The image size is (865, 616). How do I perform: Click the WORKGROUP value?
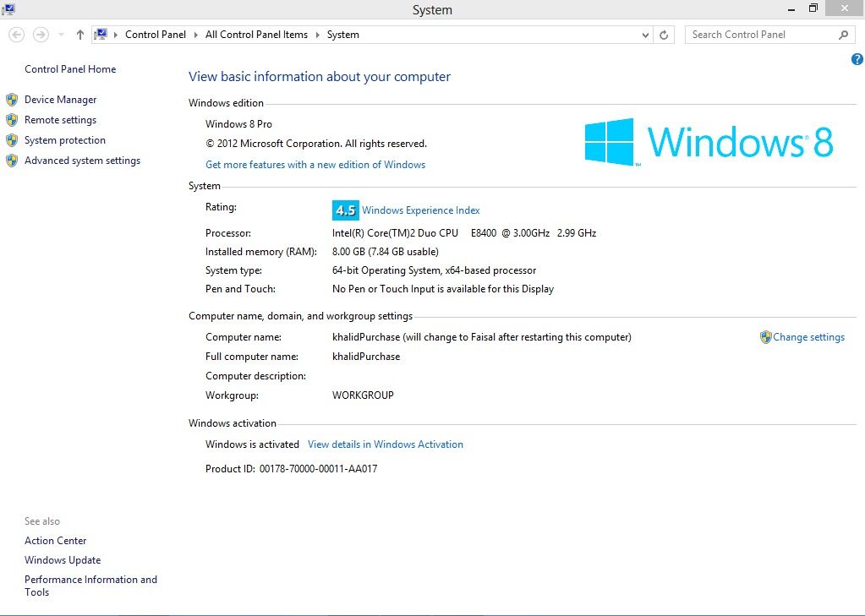[x=363, y=395]
